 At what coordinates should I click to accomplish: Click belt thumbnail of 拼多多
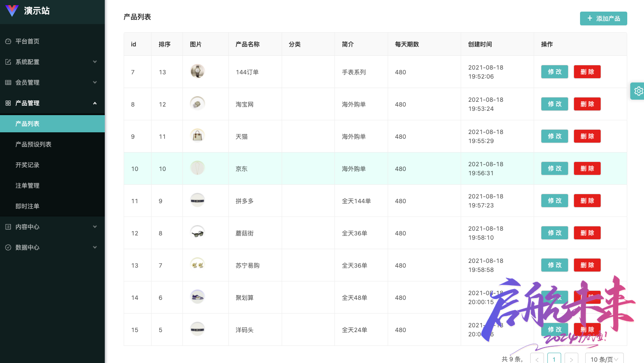197,200
